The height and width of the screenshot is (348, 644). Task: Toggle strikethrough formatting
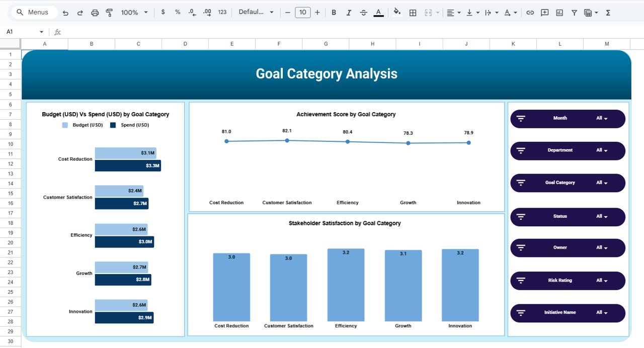tap(363, 13)
